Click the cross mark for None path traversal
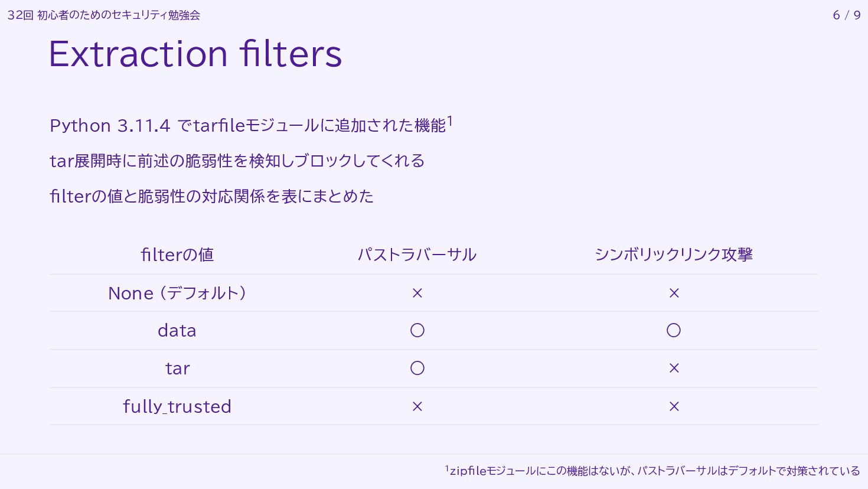The height and width of the screenshot is (489, 868). (x=417, y=293)
